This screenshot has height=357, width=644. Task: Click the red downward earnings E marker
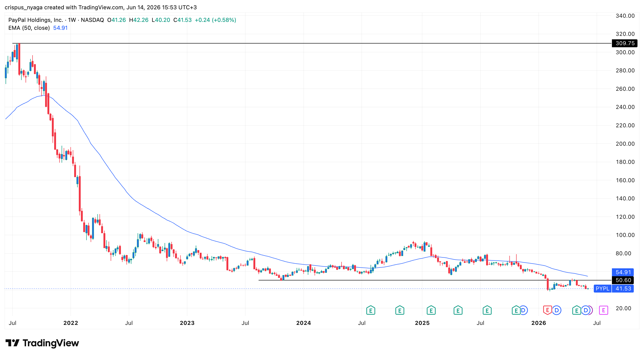[547, 310]
